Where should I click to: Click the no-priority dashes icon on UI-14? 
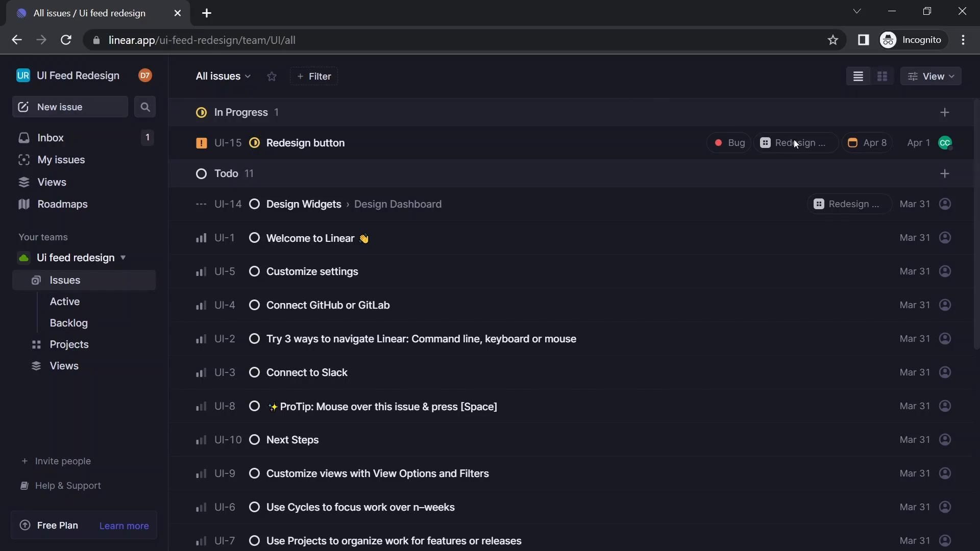point(201,205)
